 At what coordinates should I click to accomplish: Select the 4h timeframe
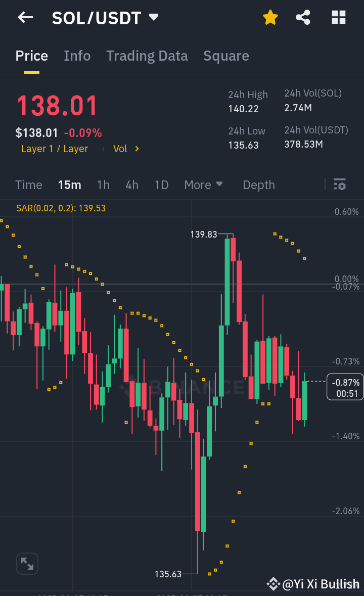(x=131, y=185)
